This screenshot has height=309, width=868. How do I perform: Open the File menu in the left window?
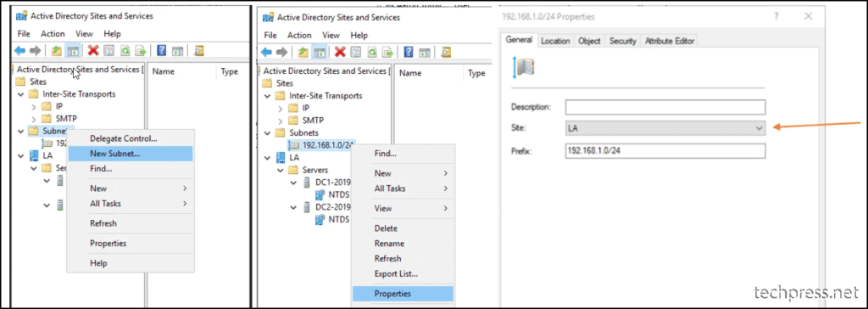coord(24,34)
